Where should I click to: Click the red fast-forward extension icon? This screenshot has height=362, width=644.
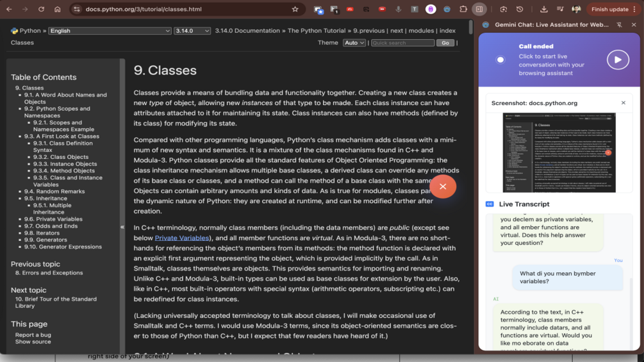(382, 9)
